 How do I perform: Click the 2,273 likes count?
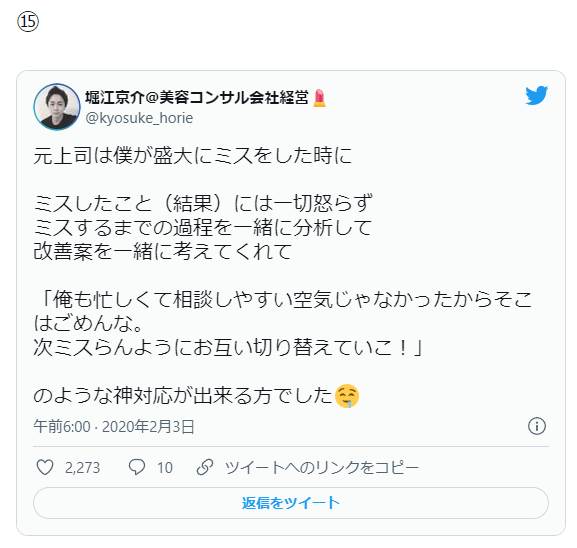82,468
